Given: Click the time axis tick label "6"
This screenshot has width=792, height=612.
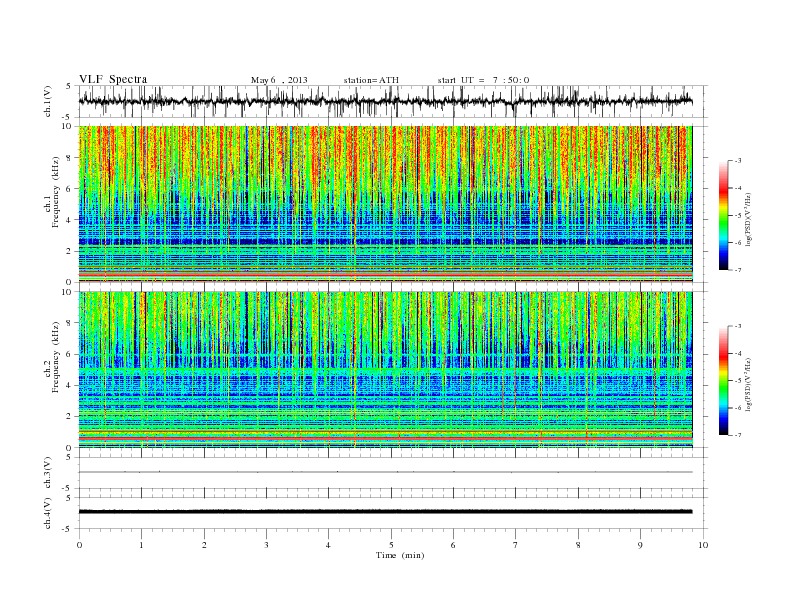Looking at the screenshot, I should (x=453, y=545).
